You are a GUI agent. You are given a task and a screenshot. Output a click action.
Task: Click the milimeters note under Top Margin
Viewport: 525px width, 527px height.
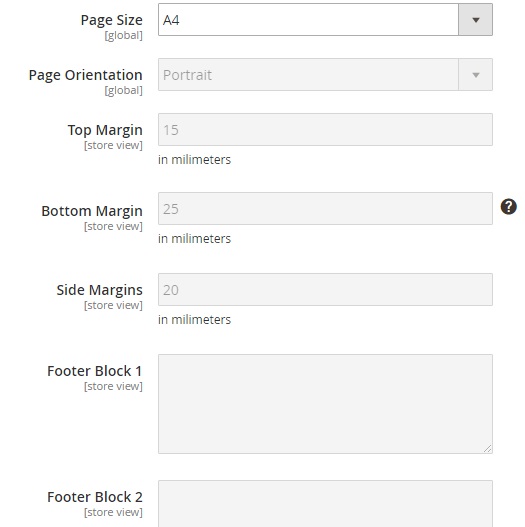195,159
